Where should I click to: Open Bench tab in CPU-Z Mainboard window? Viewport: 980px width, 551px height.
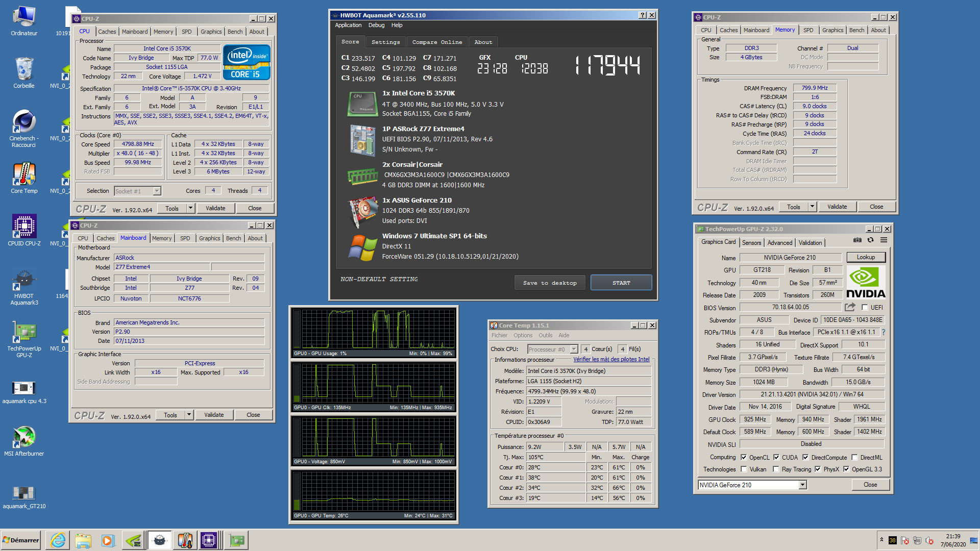coord(233,238)
